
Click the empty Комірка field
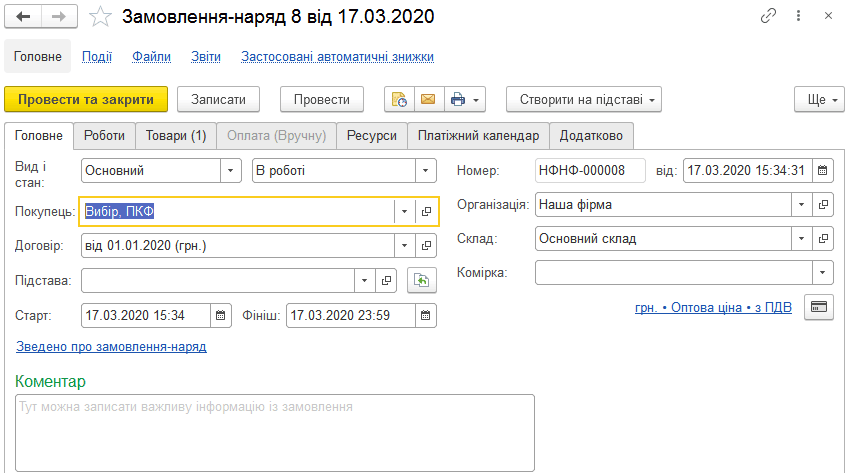(674, 272)
